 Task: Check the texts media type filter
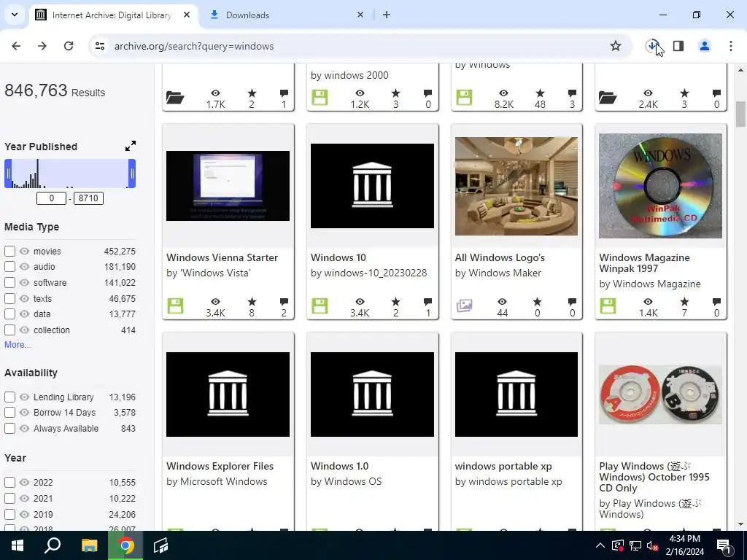9,298
